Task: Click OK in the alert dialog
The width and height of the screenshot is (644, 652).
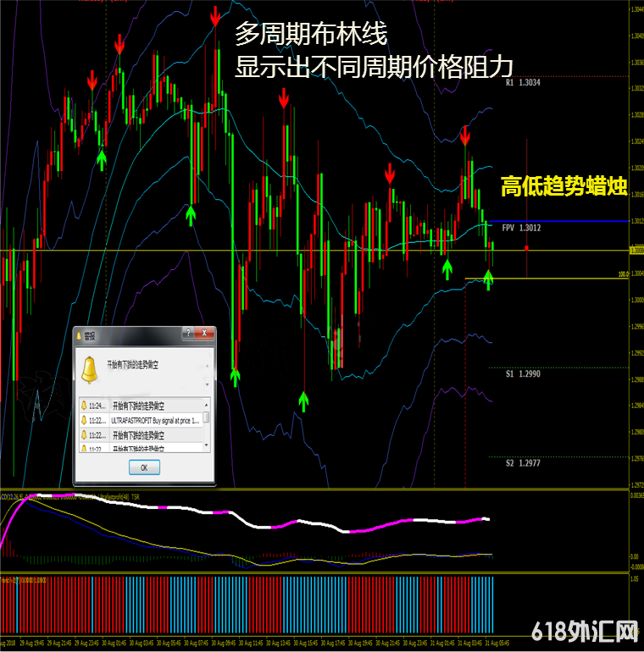Action: [144, 467]
